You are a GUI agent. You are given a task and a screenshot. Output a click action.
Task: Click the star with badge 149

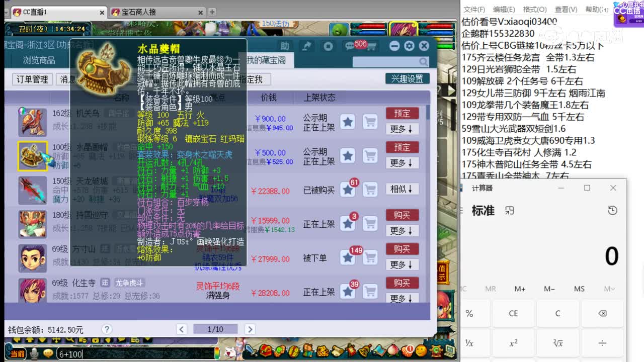click(348, 257)
